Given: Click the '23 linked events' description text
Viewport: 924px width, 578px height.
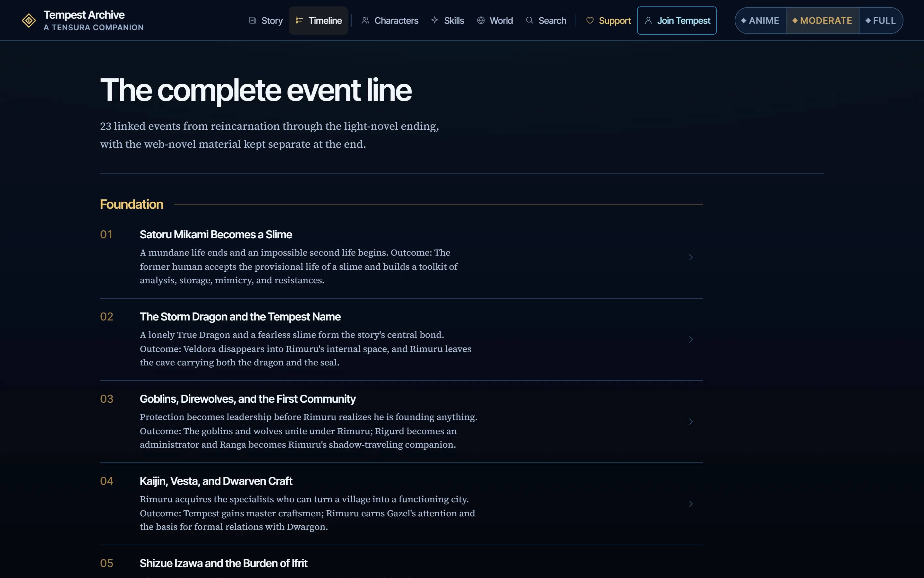Looking at the screenshot, I should 269,135.
